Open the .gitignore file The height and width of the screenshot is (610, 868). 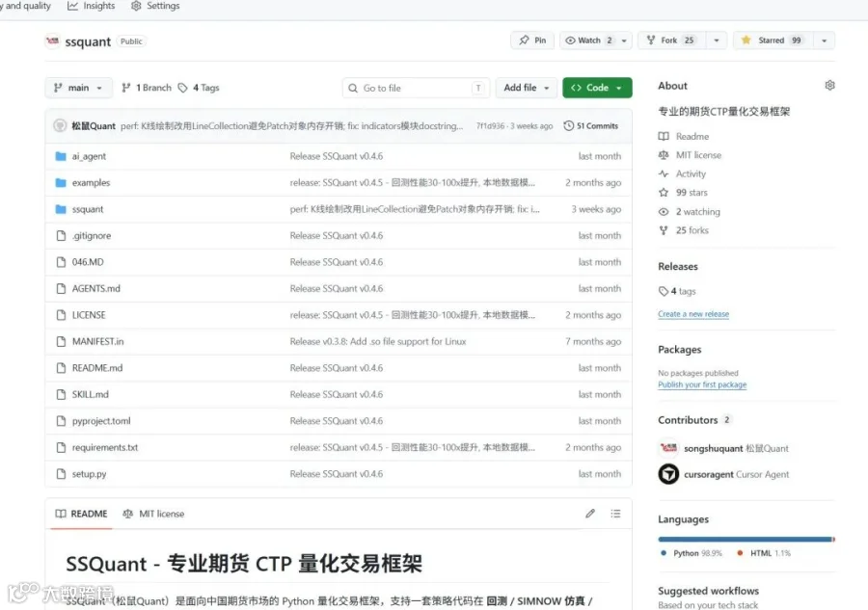pyautogui.click(x=92, y=236)
